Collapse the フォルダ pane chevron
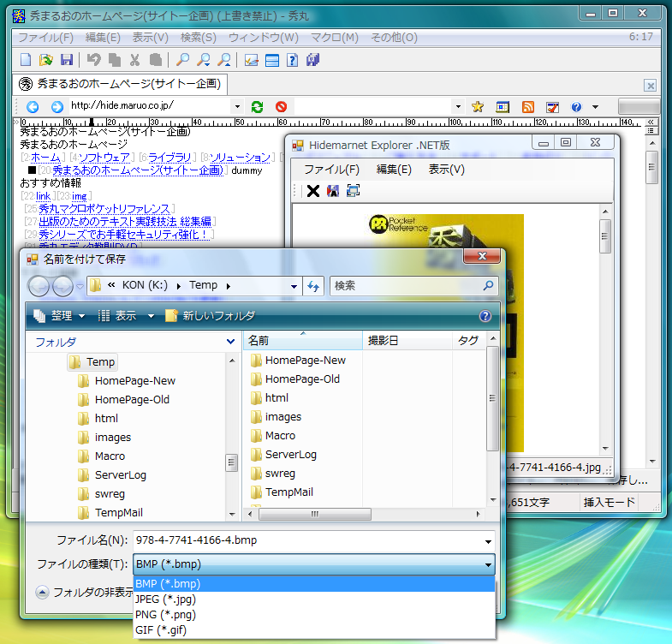This screenshot has height=644, width=672. (x=230, y=342)
